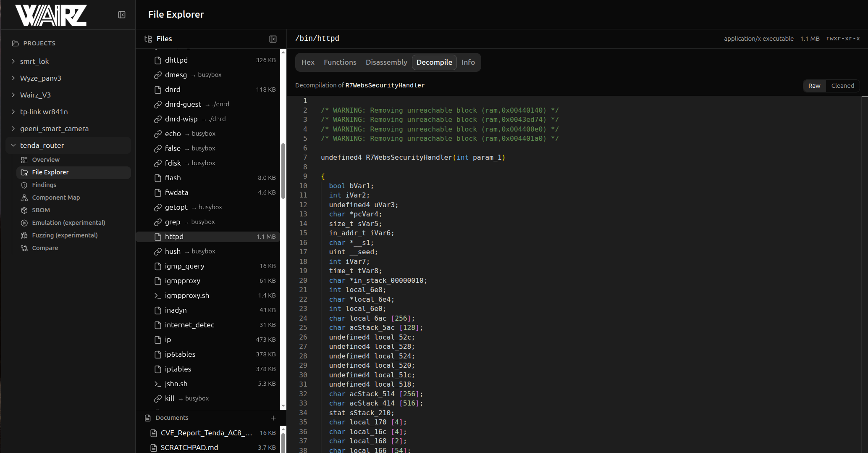The width and height of the screenshot is (868, 453).
Task: Collapse the main sidebar panel icon
Action: coord(122,15)
